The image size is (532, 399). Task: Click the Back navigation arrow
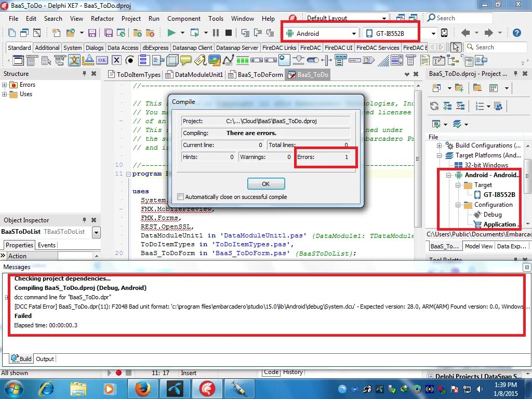465,33
